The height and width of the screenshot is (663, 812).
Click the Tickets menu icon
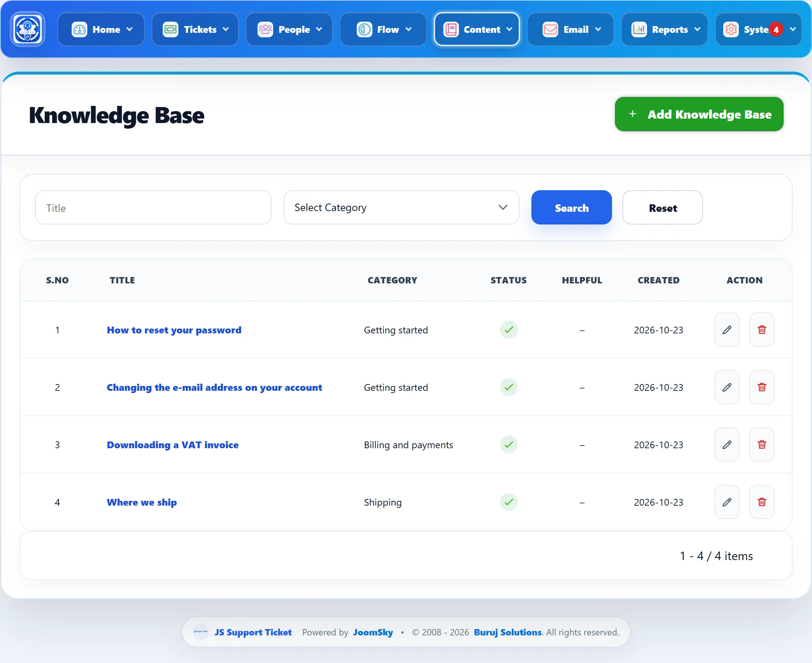pos(171,29)
